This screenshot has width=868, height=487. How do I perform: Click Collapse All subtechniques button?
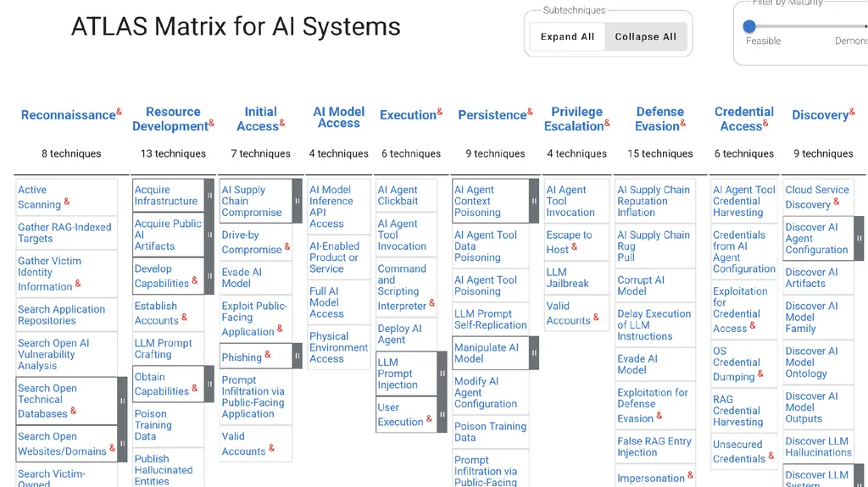(645, 36)
